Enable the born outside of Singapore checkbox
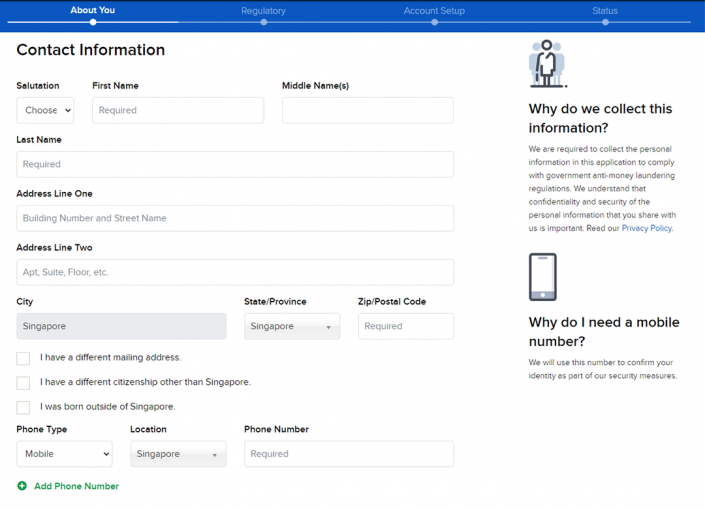The width and height of the screenshot is (705, 510). click(x=23, y=408)
